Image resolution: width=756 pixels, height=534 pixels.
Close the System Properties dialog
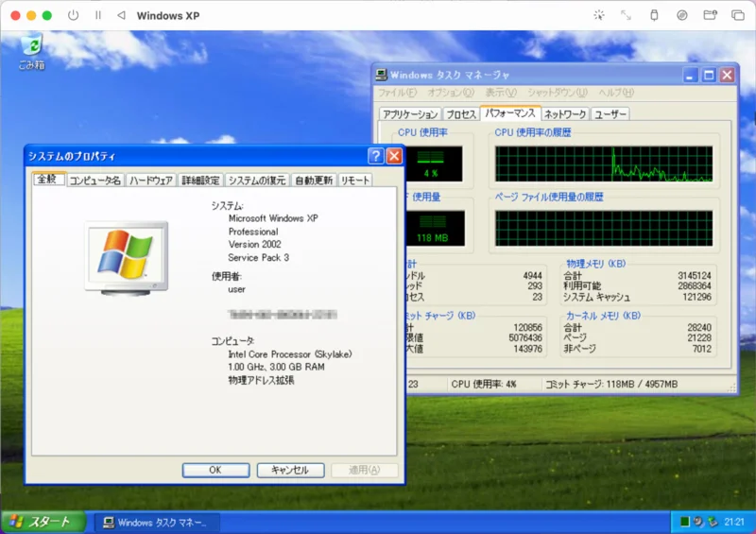click(394, 156)
